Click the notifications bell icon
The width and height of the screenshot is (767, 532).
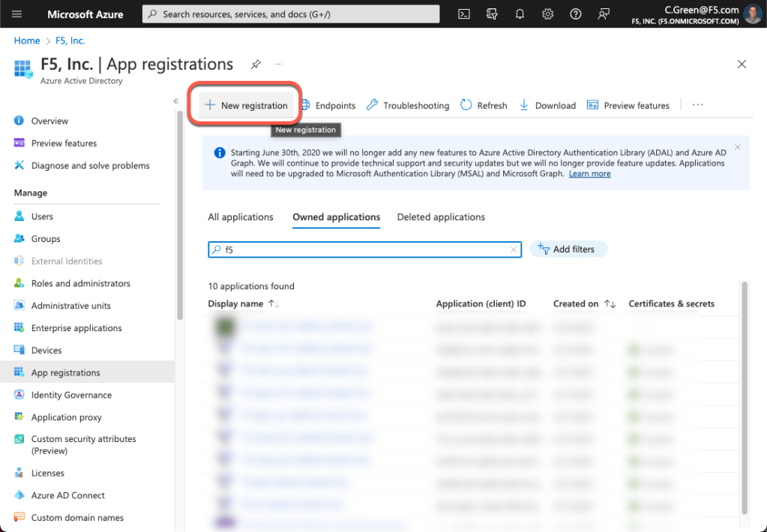coord(520,14)
